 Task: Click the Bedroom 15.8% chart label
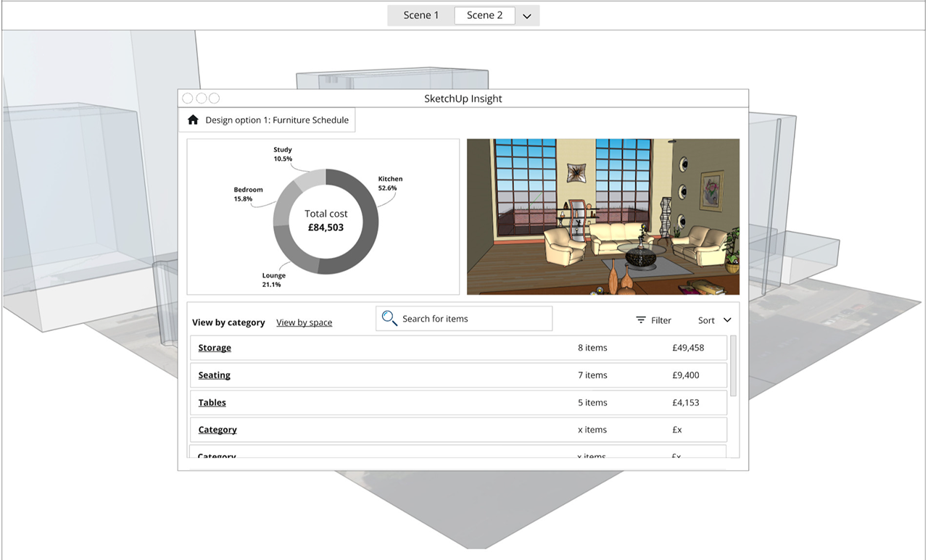coord(248,194)
